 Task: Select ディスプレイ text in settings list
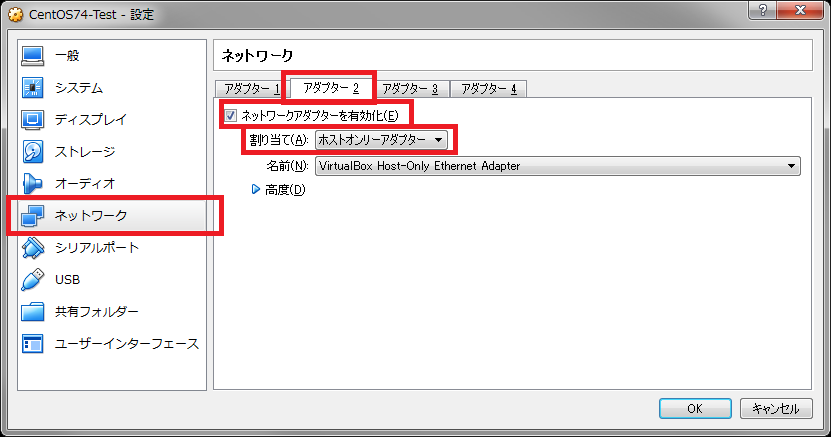tap(91, 120)
